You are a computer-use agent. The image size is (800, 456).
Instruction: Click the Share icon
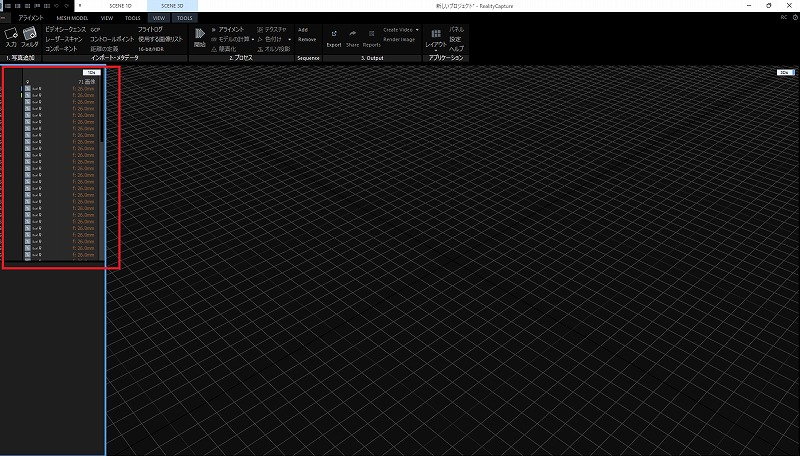coord(353,39)
